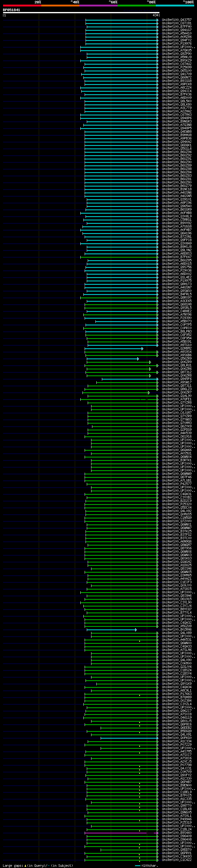
Task: Open the UniRef100_C1BEL9 entry
Action: (x=176, y=792)
